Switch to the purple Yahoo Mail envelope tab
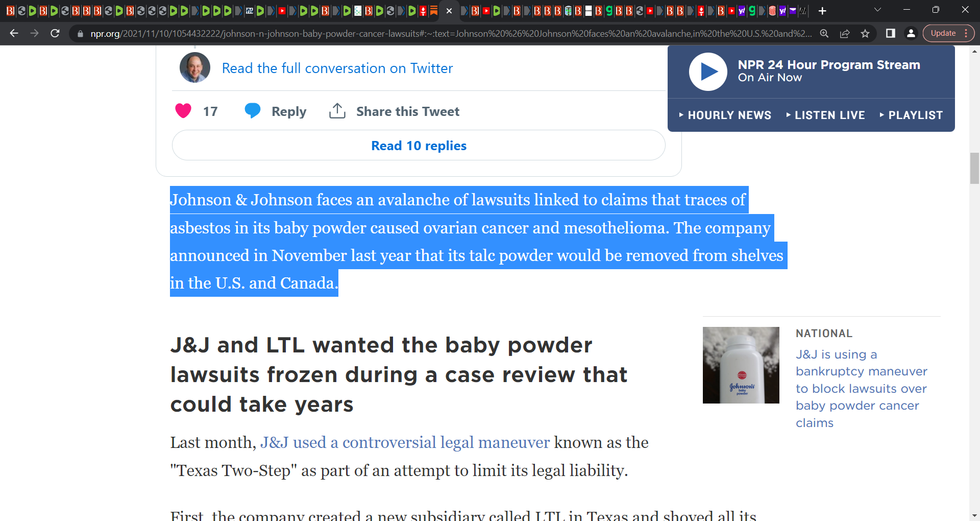Image resolution: width=980 pixels, height=521 pixels. click(793, 11)
